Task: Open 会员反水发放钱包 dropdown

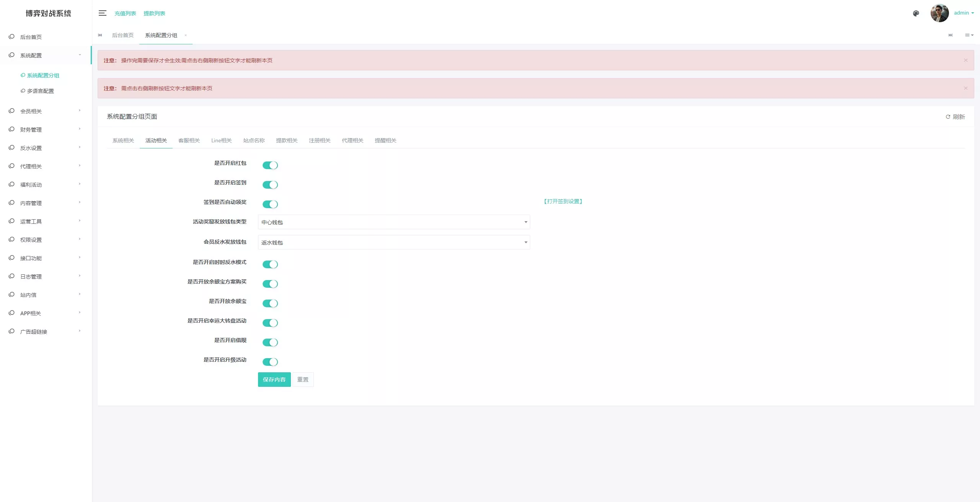Action: tap(394, 243)
